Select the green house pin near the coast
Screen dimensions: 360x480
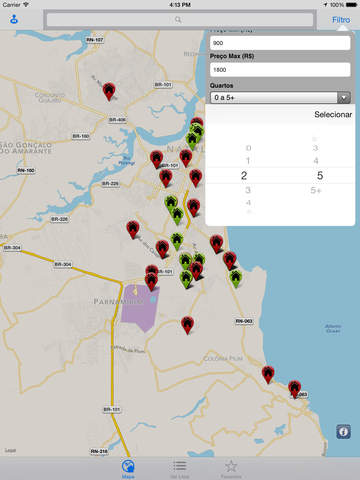click(236, 279)
